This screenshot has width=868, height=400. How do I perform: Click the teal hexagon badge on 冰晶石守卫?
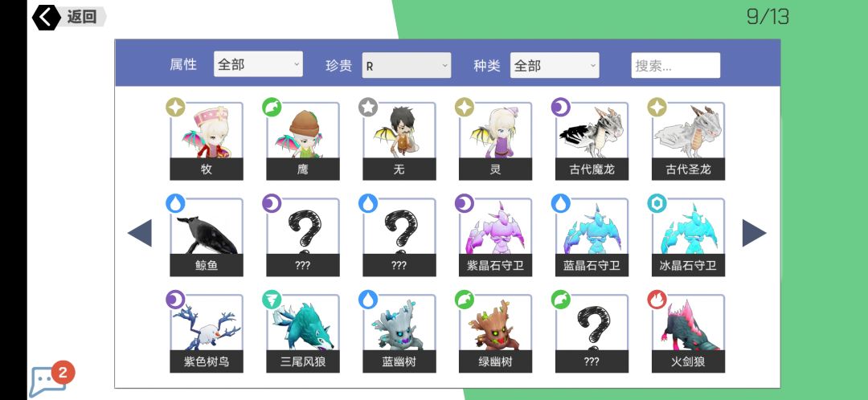pos(657,203)
